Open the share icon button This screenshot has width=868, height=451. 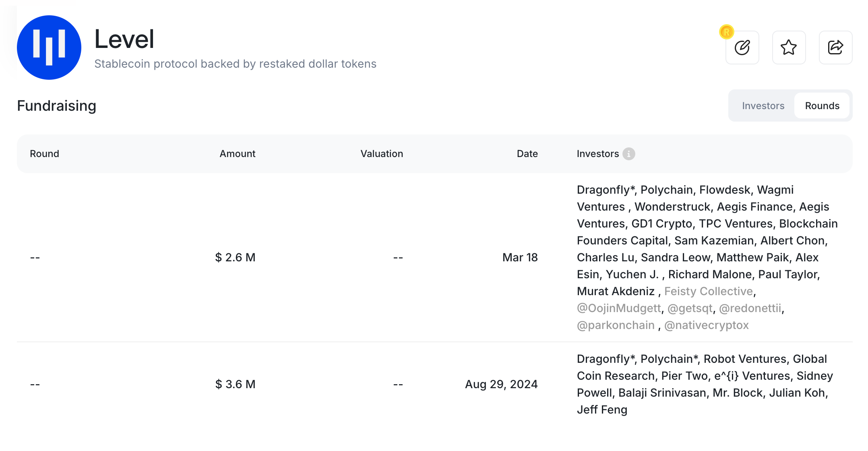pos(835,48)
